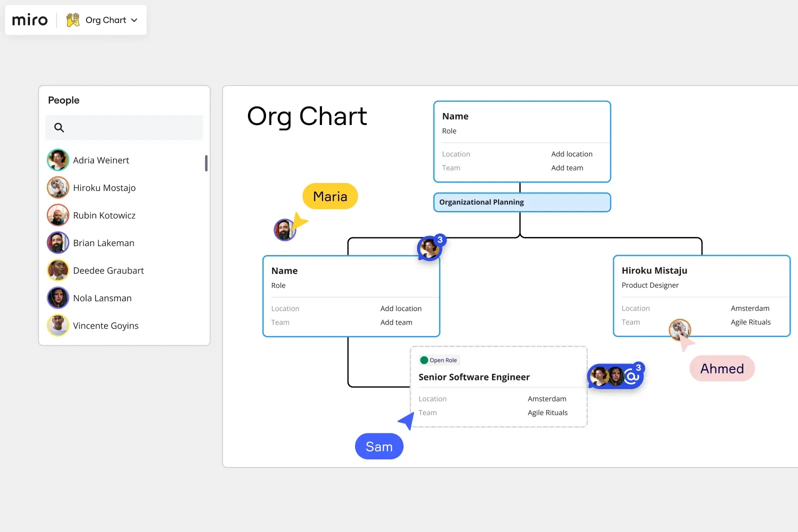Select Nola Lansman's avatar
The image size is (798, 532).
[58, 298]
